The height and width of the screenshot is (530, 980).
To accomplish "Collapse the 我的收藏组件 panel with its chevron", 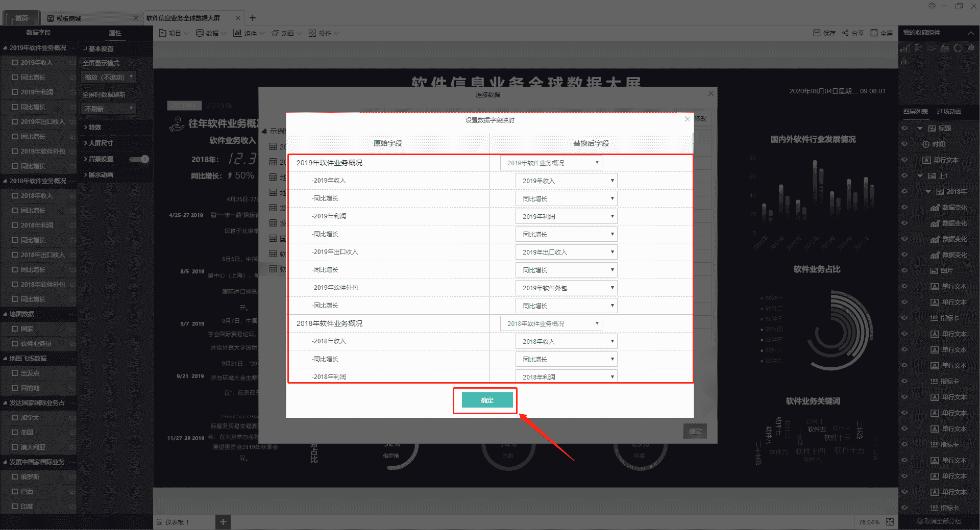I will pos(971,33).
